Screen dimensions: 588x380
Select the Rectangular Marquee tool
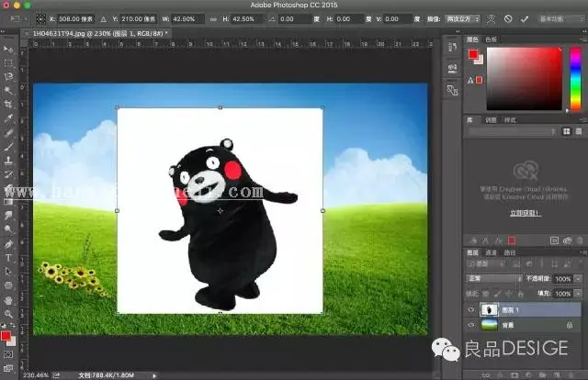(8, 63)
